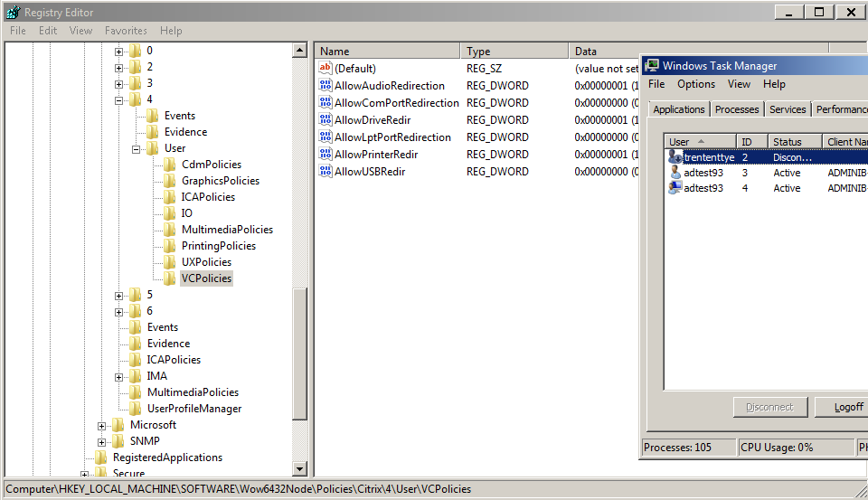
Task: Expand the Microsoft key node
Action: [101, 426]
